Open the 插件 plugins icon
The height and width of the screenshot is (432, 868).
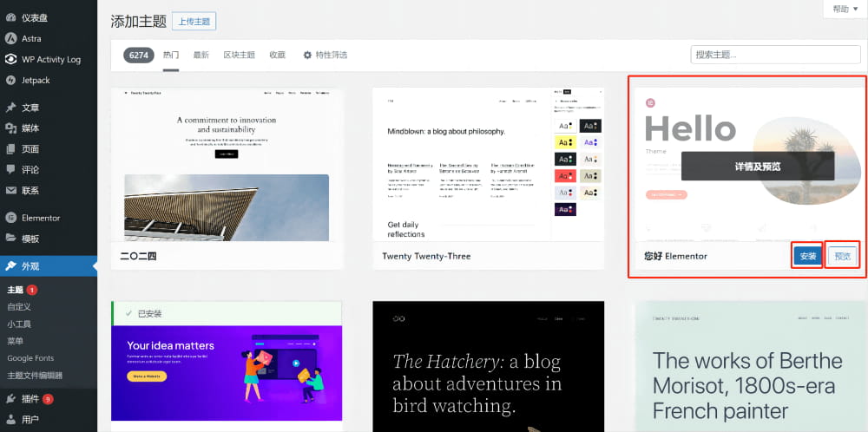click(10, 399)
